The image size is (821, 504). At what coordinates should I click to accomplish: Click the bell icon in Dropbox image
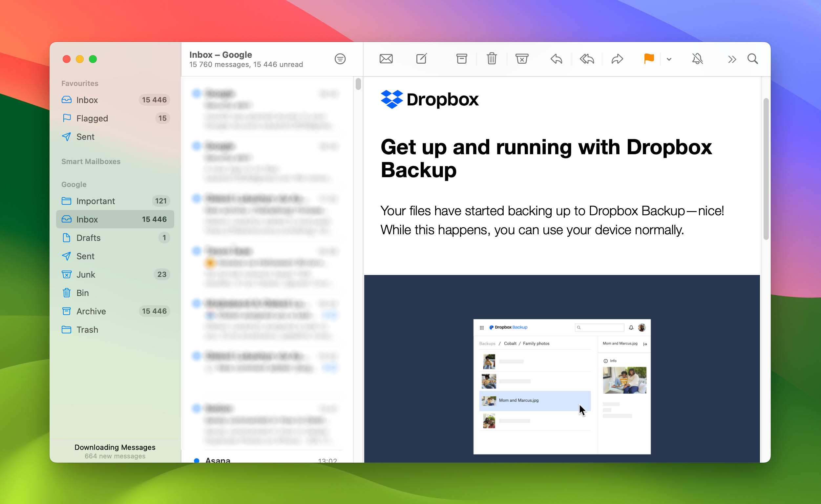tap(631, 328)
